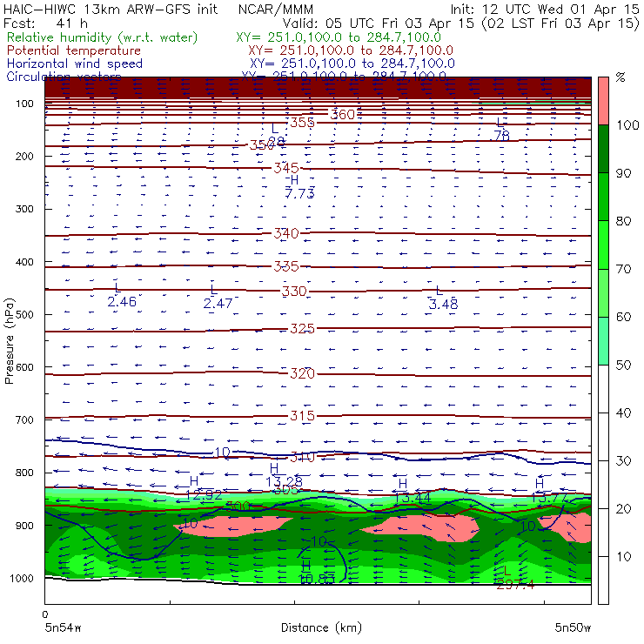Click the wind speed minimum value '3.48'
The height and width of the screenshot is (644, 644).
(443, 305)
